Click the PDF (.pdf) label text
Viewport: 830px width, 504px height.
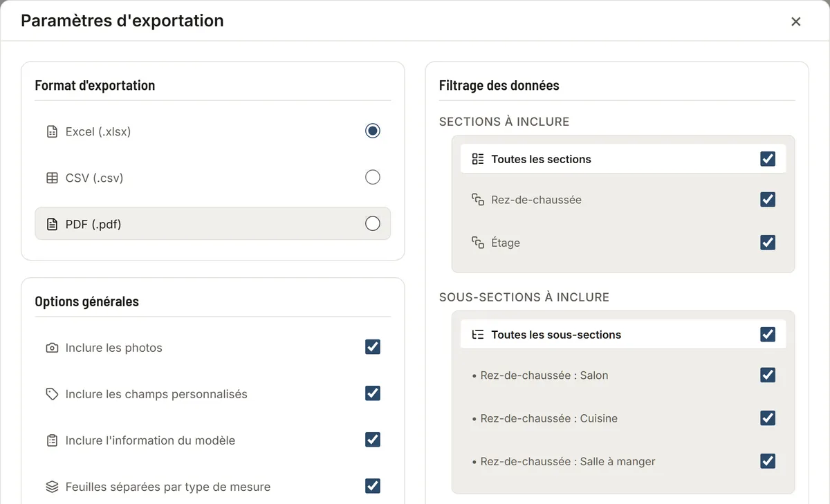[93, 224]
